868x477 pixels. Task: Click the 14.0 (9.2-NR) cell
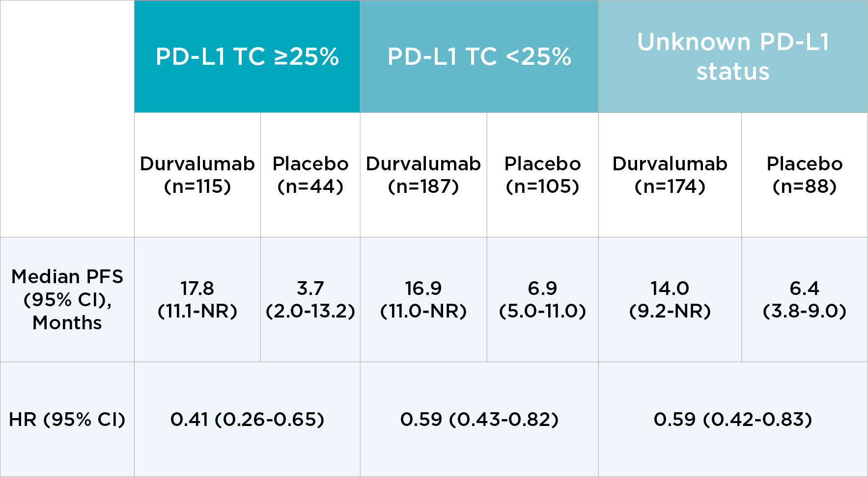click(x=670, y=299)
